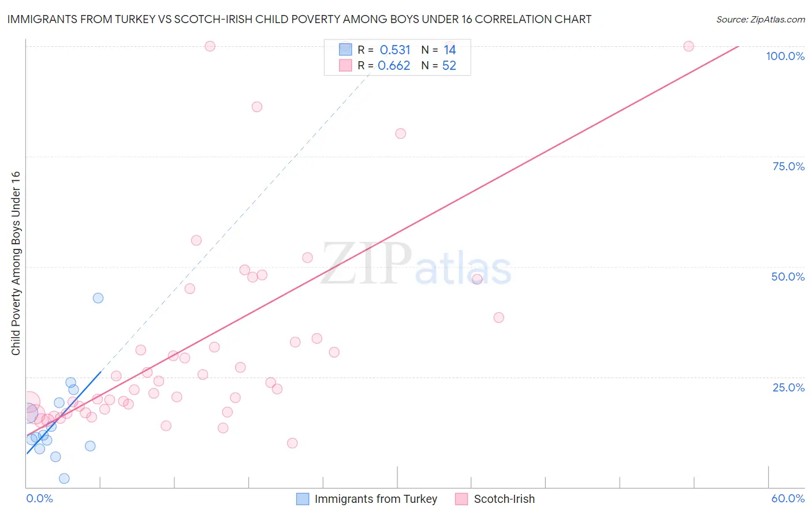Click the pink data point near 80%
Viewport: 812px width, 515px height.
[401, 133]
